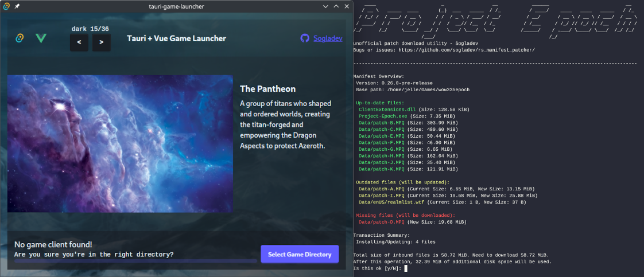Click 'Version: 0.26.0-pre-release' line in terminal
This screenshot has width=644, height=277.
click(x=394, y=83)
